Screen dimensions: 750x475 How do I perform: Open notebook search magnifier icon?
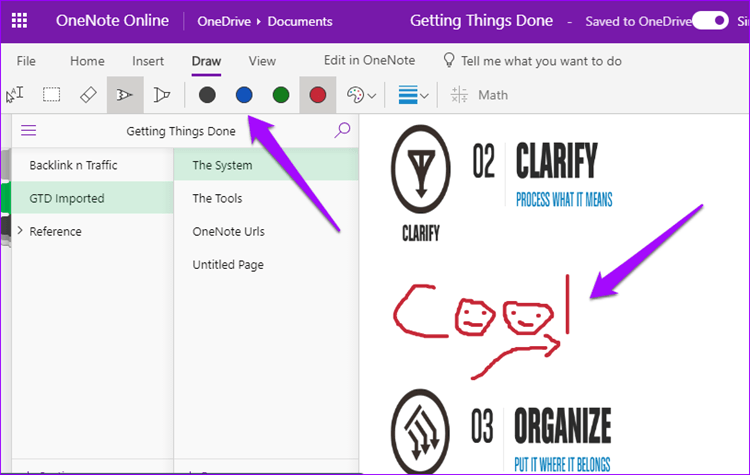(342, 130)
